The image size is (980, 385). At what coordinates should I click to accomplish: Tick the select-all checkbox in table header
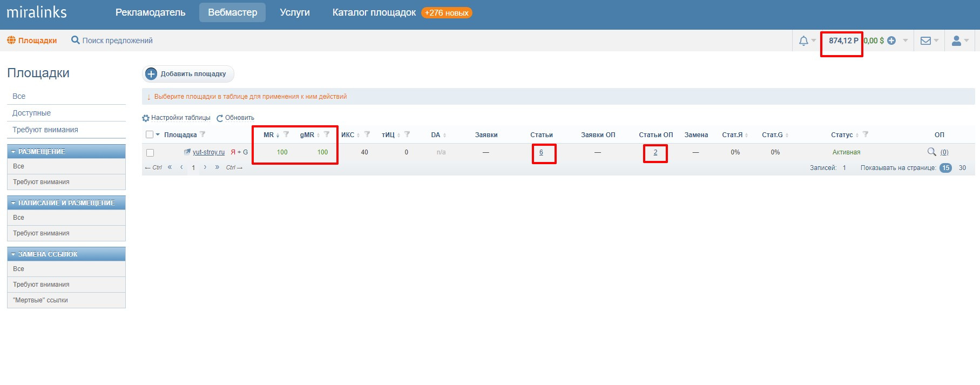coord(150,134)
